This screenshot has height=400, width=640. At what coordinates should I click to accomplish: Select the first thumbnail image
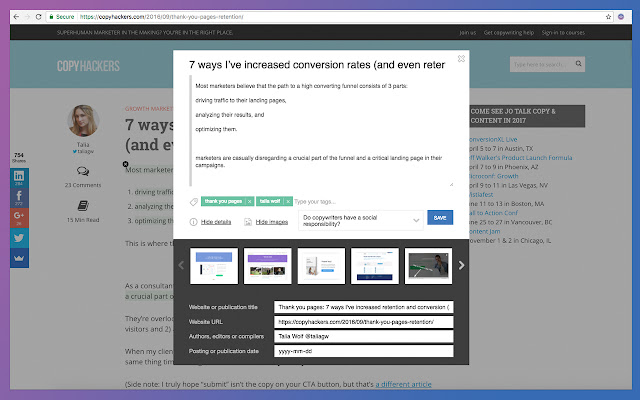pos(214,266)
